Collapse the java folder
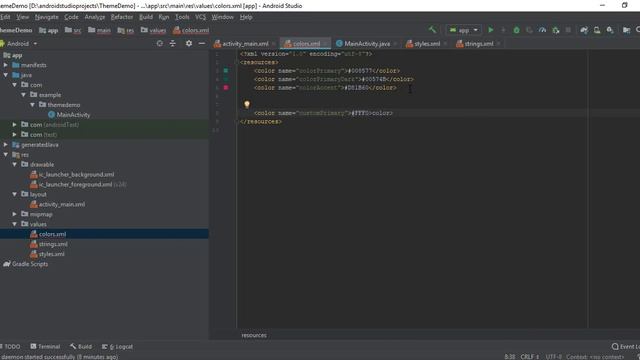The height and width of the screenshot is (360, 640). click(6, 75)
